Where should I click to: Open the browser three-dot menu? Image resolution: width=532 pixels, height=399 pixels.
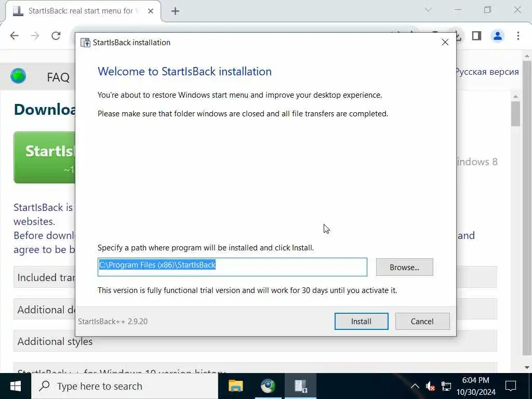point(518,36)
